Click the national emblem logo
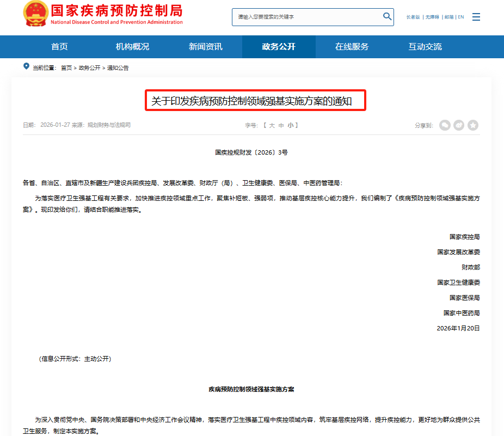This screenshot has width=504, height=436. coord(35,17)
